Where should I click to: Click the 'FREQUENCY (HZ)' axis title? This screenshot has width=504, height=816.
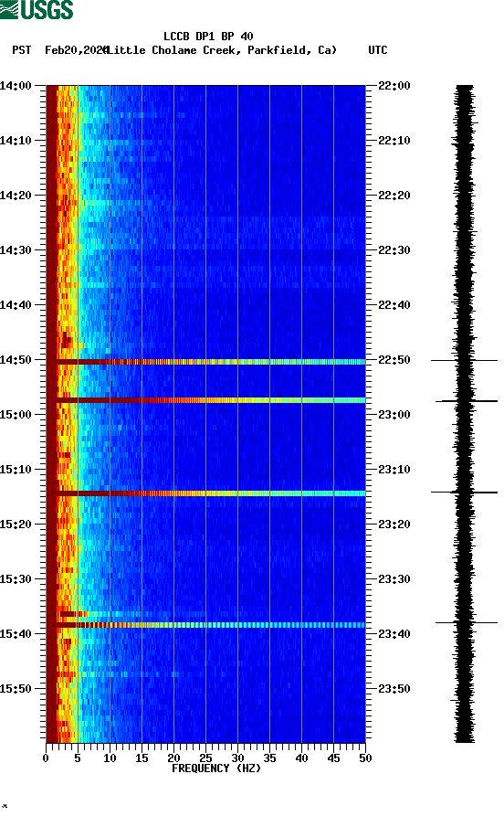point(216,768)
